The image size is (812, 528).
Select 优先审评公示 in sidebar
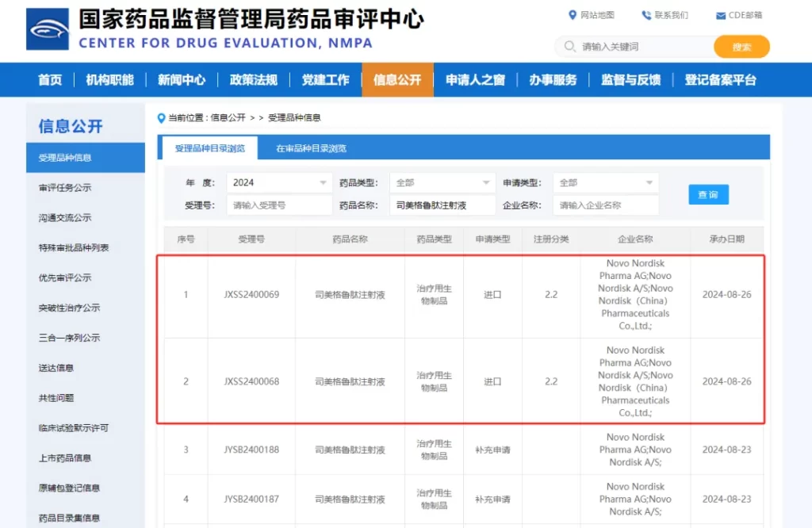tap(65, 278)
